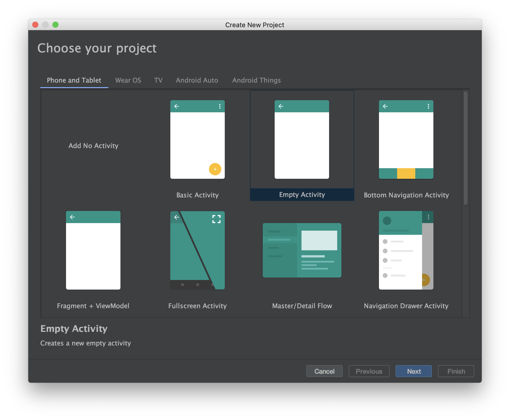Image resolution: width=510 pixels, height=420 pixels.
Task: Pick the Fullscreen Activity template icon
Action: click(x=197, y=250)
